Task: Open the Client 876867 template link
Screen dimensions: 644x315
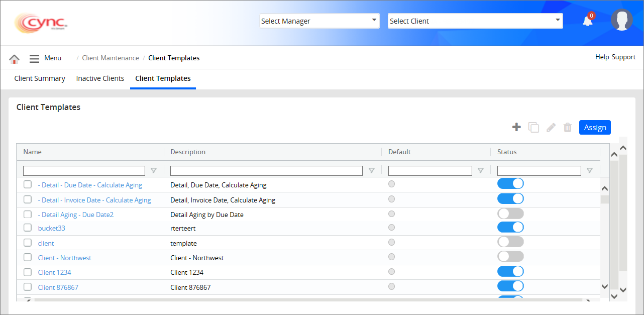Action: point(58,287)
